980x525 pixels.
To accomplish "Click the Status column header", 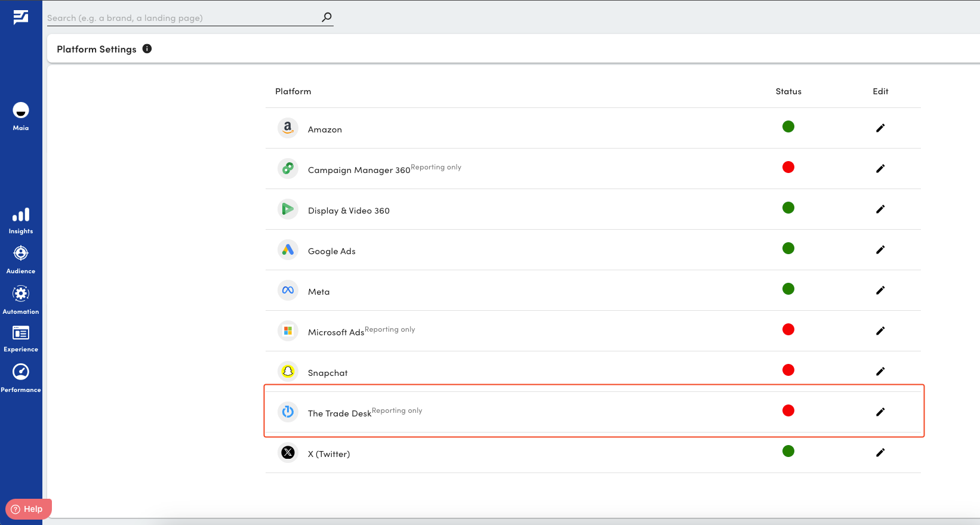I will [x=788, y=91].
